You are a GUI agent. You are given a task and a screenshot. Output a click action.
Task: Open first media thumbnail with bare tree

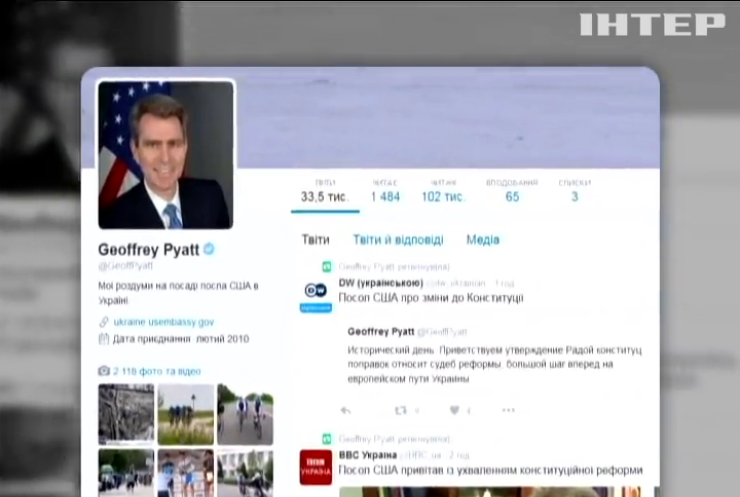pyautogui.click(x=126, y=414)
